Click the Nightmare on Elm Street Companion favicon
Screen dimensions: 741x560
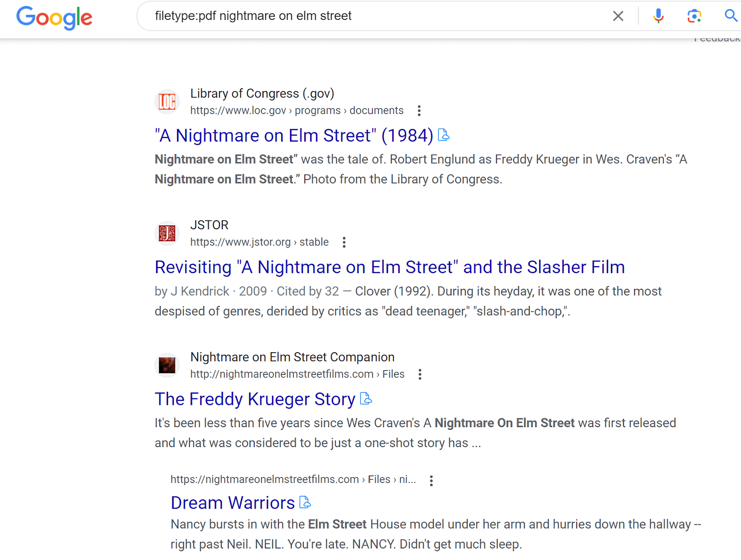pos(167,365)
